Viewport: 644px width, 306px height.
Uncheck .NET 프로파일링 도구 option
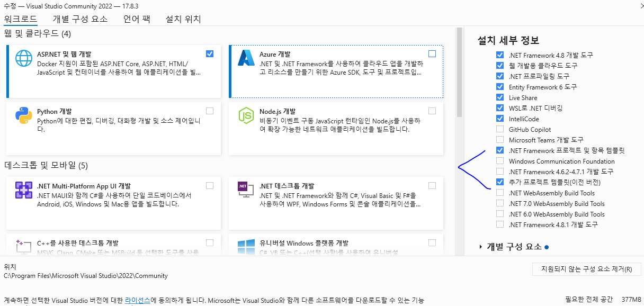point(500,76)
